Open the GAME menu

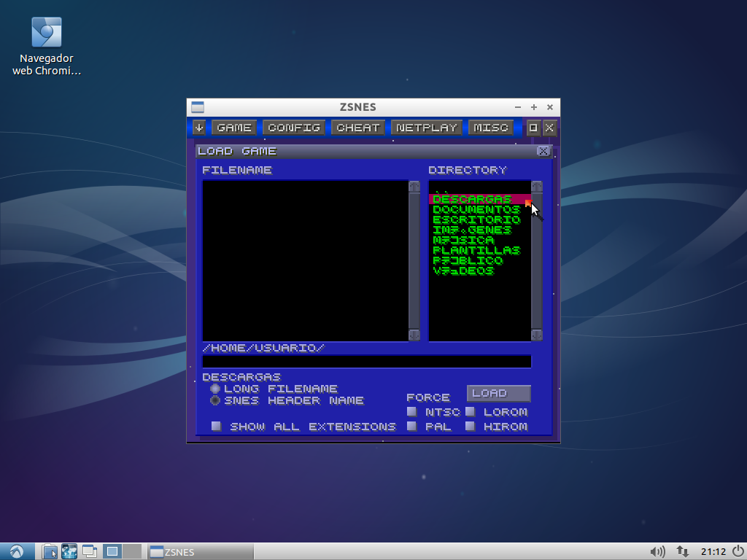point(234,128)
